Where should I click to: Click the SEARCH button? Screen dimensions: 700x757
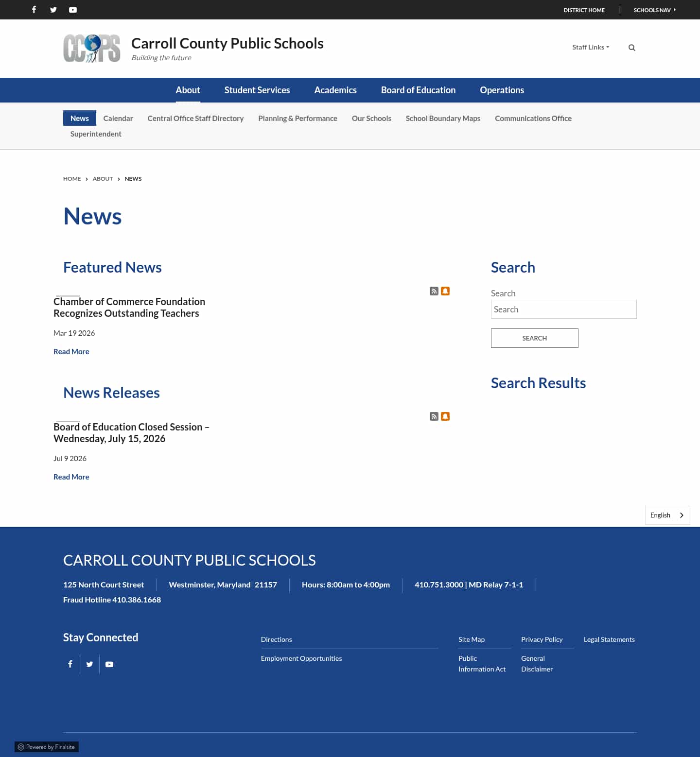[x=535, y=338]
